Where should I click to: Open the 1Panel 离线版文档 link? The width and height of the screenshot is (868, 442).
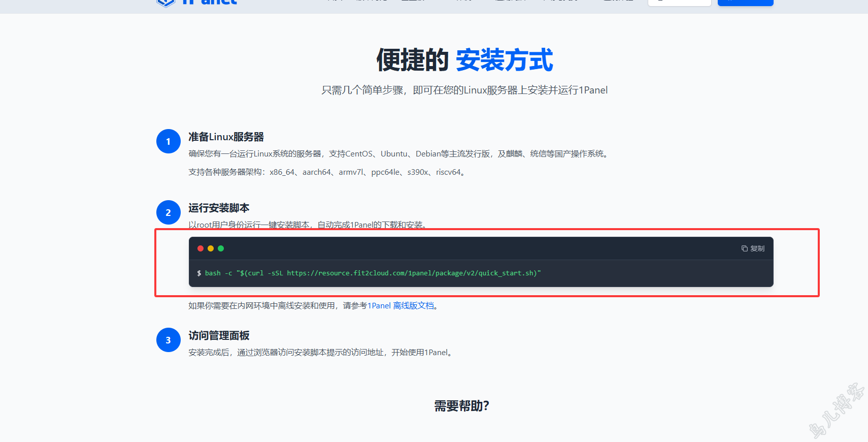click(401, 306)
